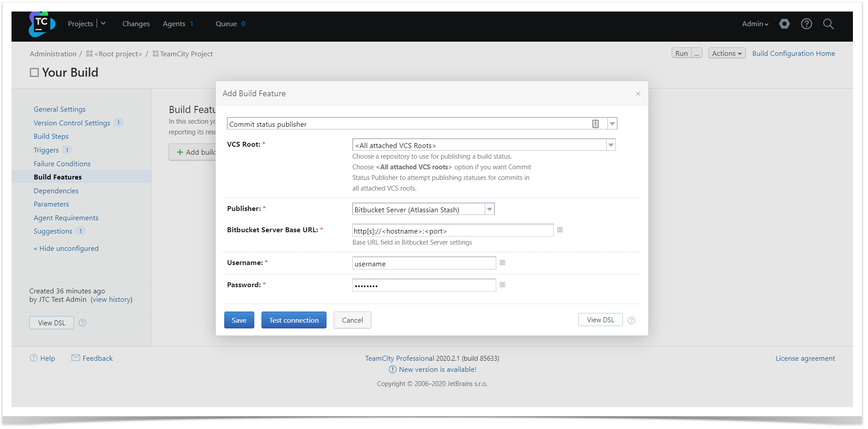Click Hide unconfigured link
The width and height of the screenshot is (868, 429).
[66, 248]
